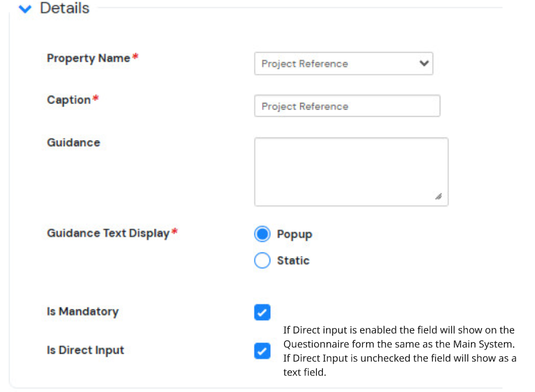Click the Guidance textarea resize grip
The image size is (535, 392).
(439, 196)
